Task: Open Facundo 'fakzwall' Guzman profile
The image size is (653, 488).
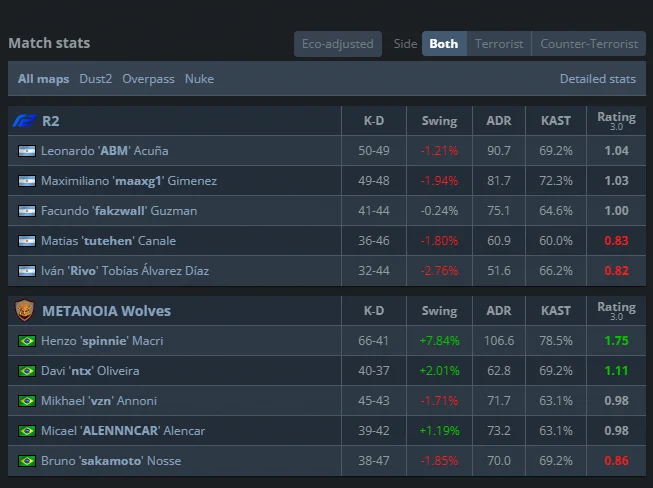Action: [x=119, y=211]
